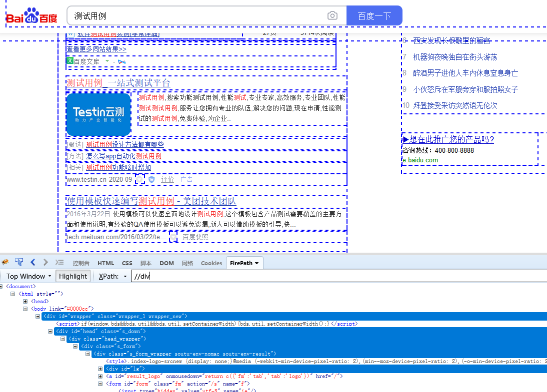Open hot search 小伙怒斥在军舰旁穿和服拍照女子

[465, 89]
